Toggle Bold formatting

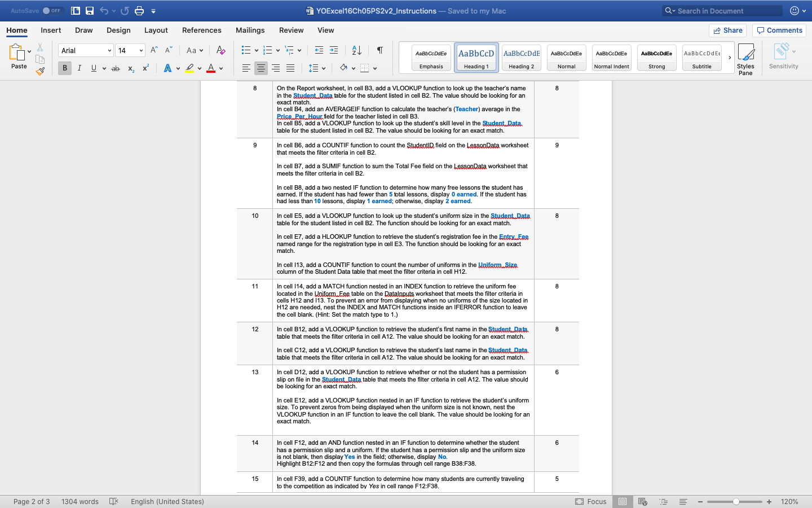pos(65,68)
